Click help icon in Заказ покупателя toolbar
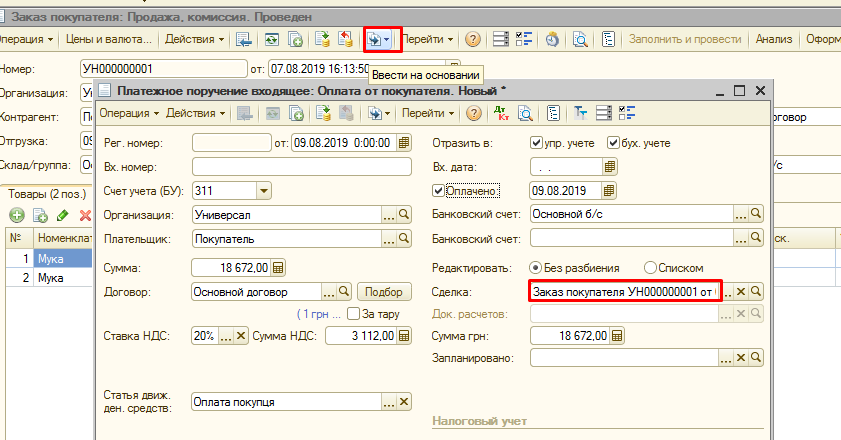Image resolution: width=841 pixels, height=440 pixels. tap(473, 39)
